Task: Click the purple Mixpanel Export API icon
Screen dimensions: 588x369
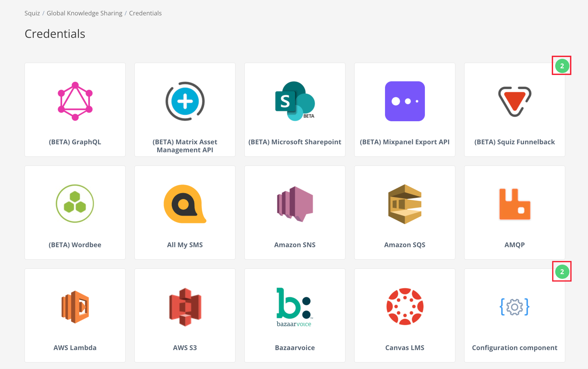Action: click(x=405, y=101)
